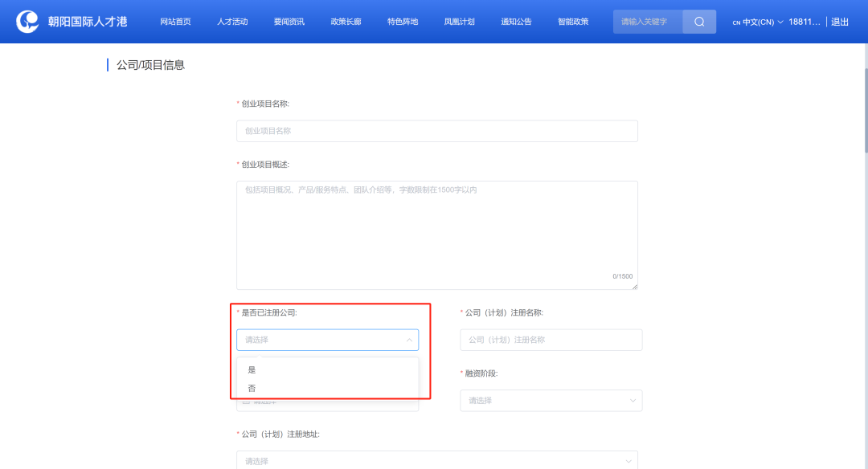The height and width of the screenshot is (469, 868).
Task: Focus the 请输入关键字 search input
Action: click(648, 22)
